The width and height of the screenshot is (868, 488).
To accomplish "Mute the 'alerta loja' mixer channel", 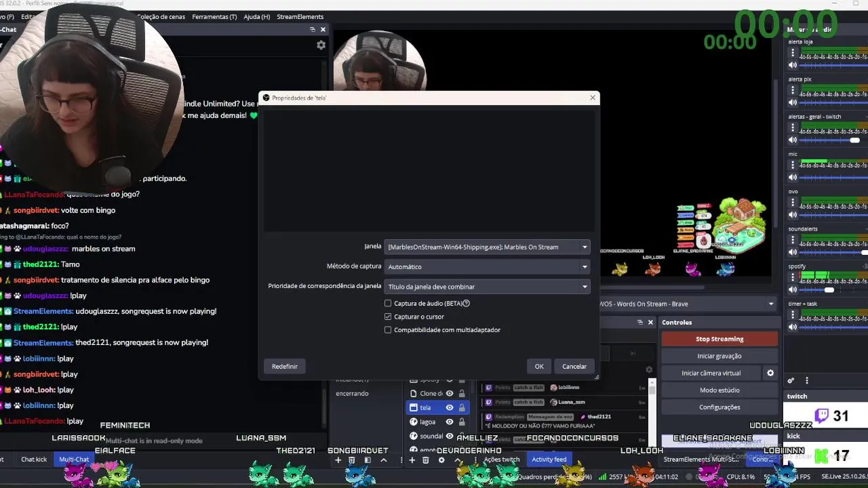I will tap(793, 65).
